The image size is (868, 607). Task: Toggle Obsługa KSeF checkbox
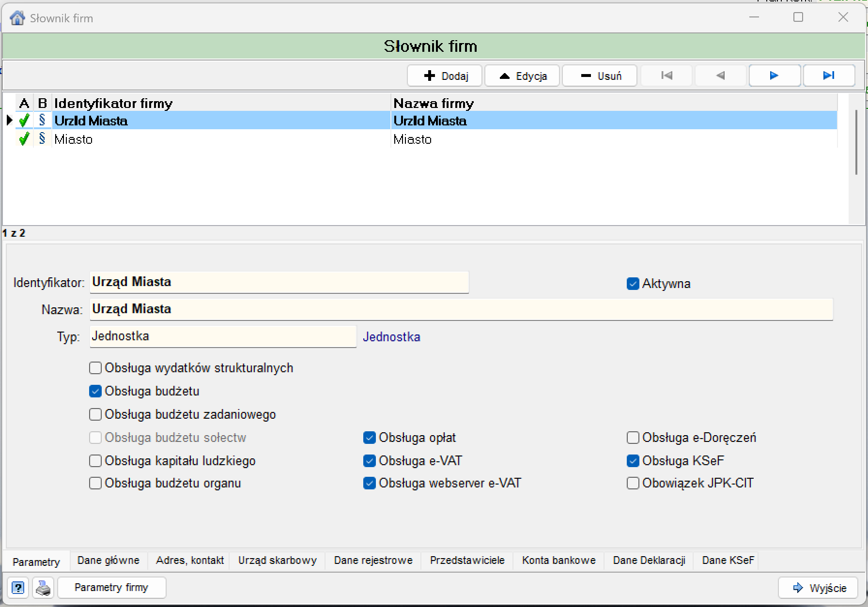pyautogui.click(x=633, y=461)
